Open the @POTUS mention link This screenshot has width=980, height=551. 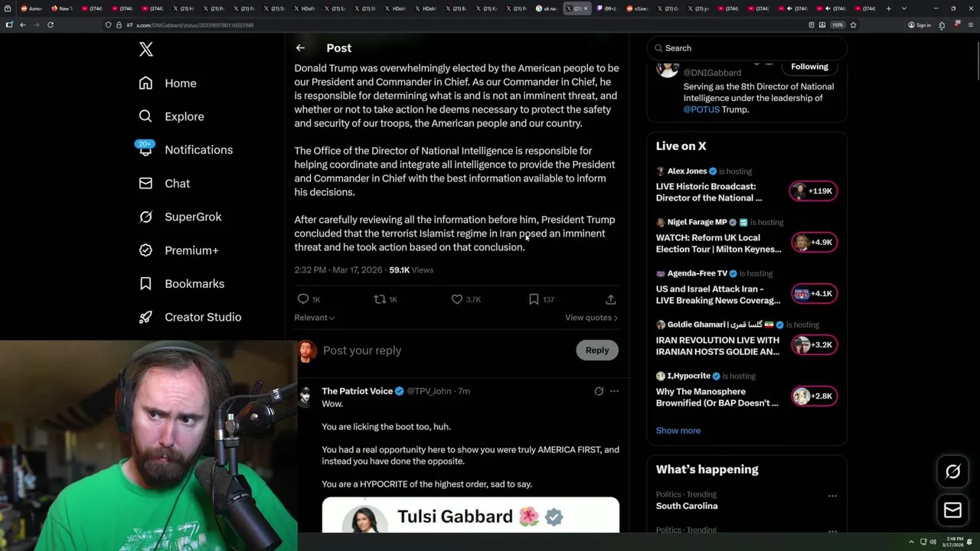(x=701, y=109)
